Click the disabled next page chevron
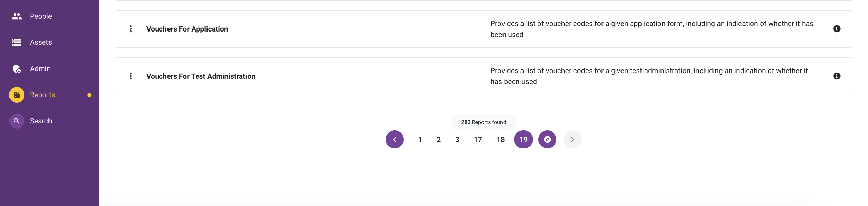This screenshot has width=868, height=206. [x=573, y=140]
